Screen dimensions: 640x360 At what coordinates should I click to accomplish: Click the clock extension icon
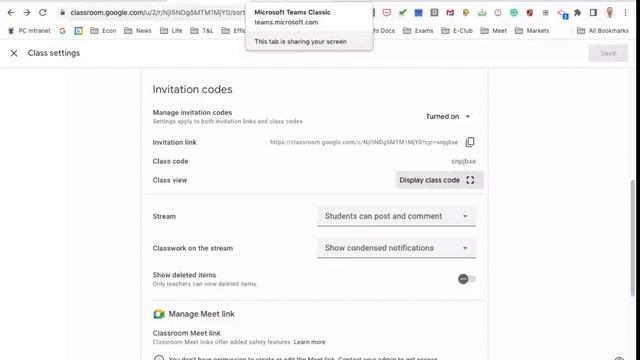tap(498, 13)
